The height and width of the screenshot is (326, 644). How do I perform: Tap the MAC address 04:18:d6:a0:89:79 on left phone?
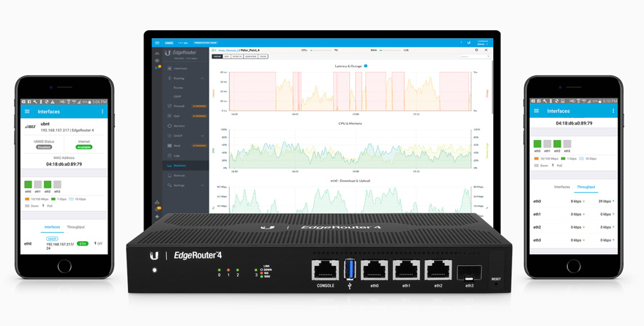point(64,164)
